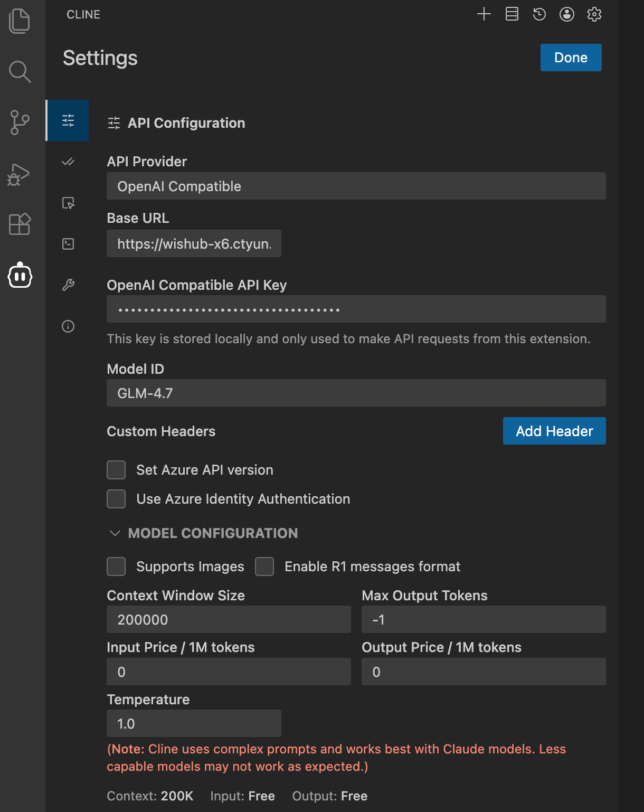
Task: Switch to the About settings tab
Action: click(x=68, y=326)
